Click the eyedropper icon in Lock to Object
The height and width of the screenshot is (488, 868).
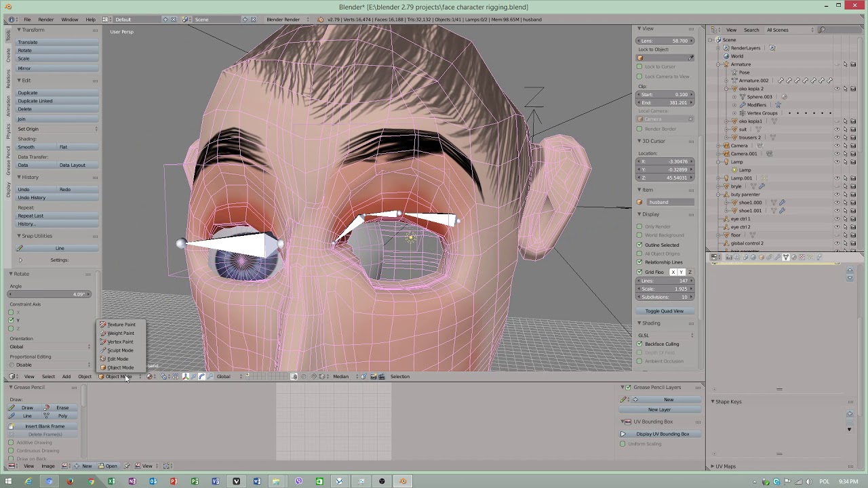click(x=691, y=58)
